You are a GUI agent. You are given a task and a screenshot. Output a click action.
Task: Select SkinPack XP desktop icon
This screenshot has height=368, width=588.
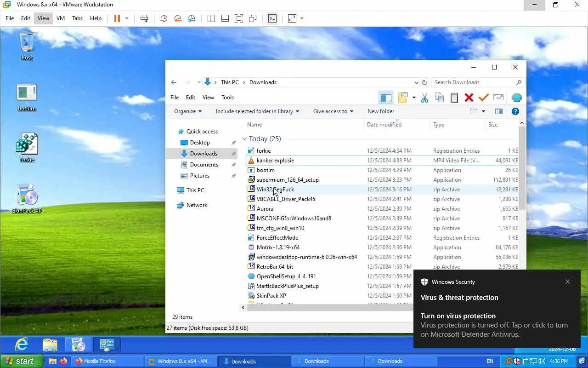click(27, 199)
